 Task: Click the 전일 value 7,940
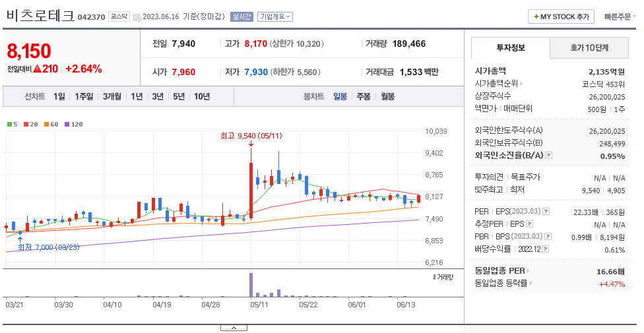[183, 44]
